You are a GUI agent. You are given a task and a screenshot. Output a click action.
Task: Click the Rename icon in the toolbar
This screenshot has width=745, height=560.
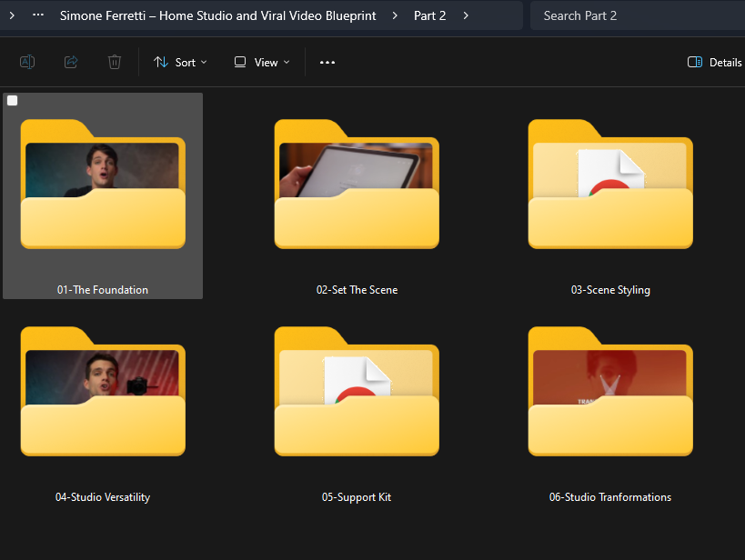27,62
